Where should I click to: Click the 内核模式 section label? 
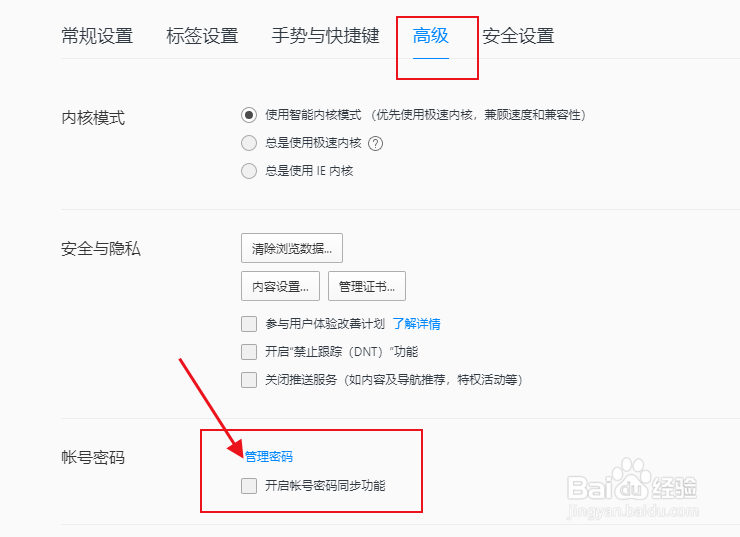click(93, 117)
